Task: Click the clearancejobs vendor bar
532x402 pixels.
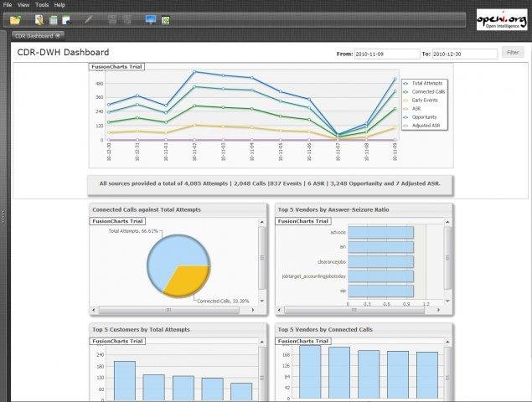Action: pos(380,262)
